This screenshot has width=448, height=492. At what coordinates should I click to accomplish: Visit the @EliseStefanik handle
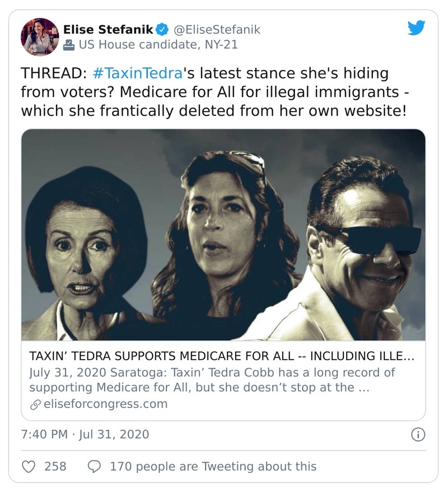[216, 30]
